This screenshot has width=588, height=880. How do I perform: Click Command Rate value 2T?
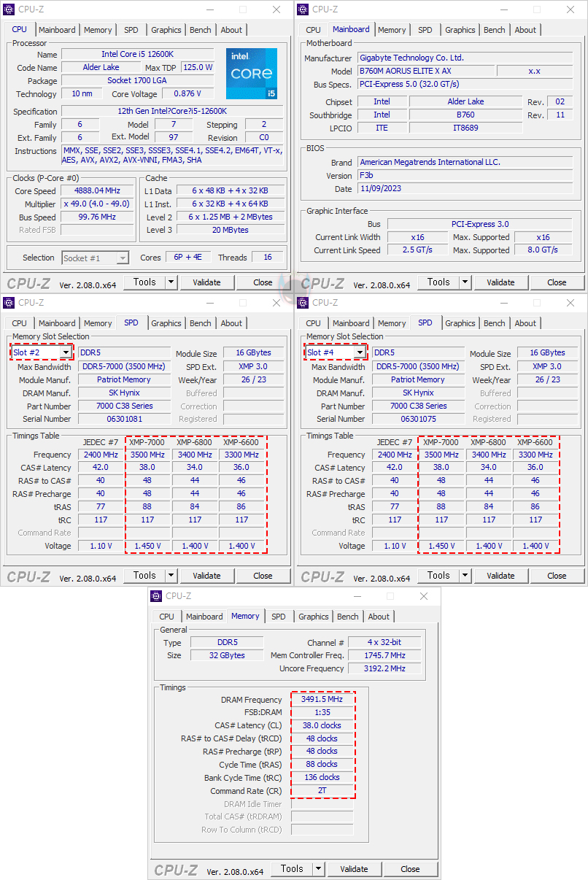322,792
